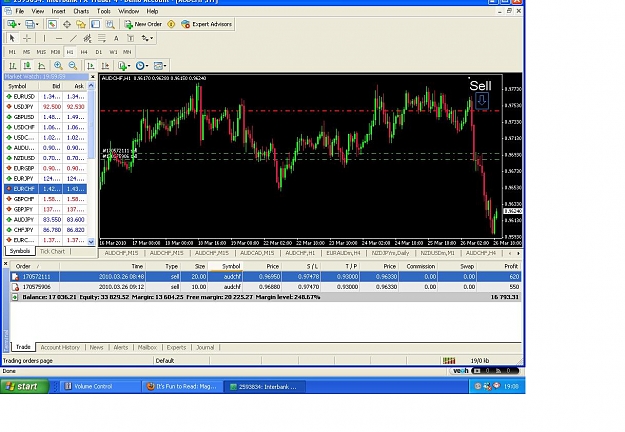Screen dimensions: 625x432
Task: Select the H4 timeframe
Action: (84, 52)
